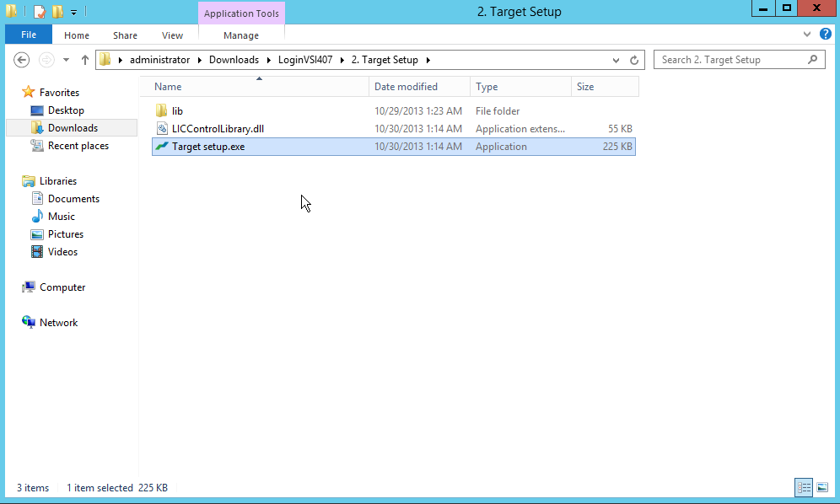The image size is (840, 504).
Task: Click Downloads in the address breadcrumb
Action: click(x=234, y=60)
